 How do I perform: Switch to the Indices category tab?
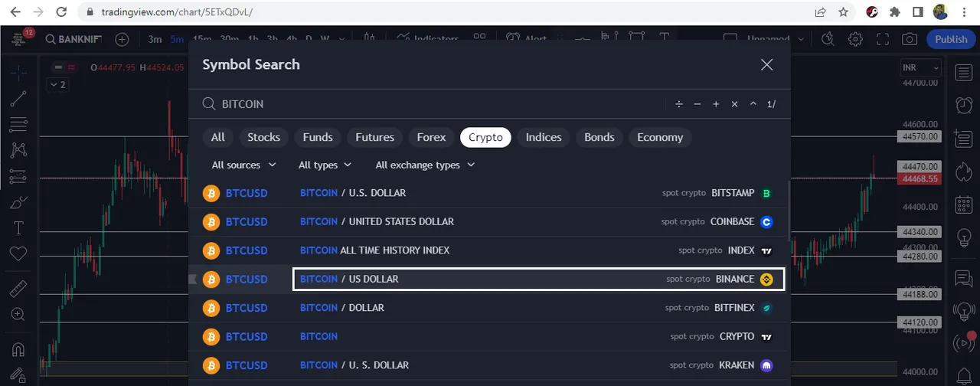click(x=544, y=137)
